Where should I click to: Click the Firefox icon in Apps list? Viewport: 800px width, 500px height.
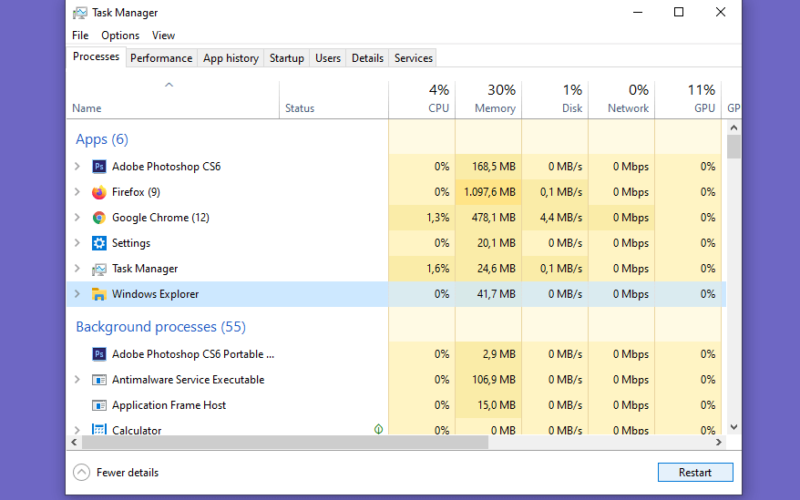(x=99, y=192)
